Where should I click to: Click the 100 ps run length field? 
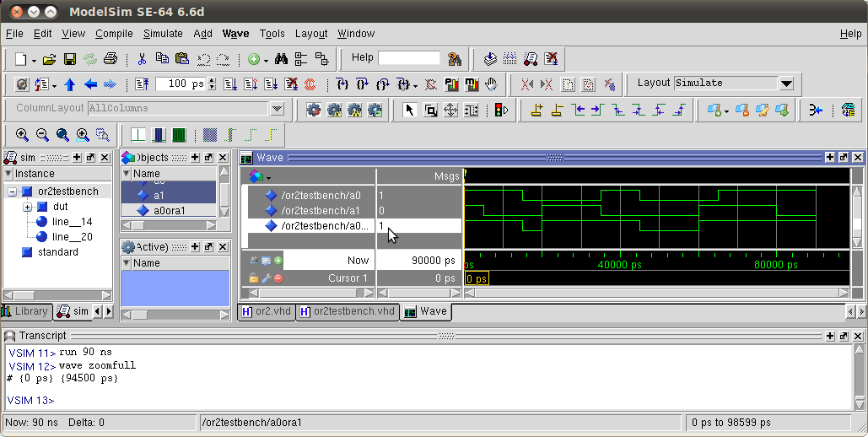click(181, 84)
